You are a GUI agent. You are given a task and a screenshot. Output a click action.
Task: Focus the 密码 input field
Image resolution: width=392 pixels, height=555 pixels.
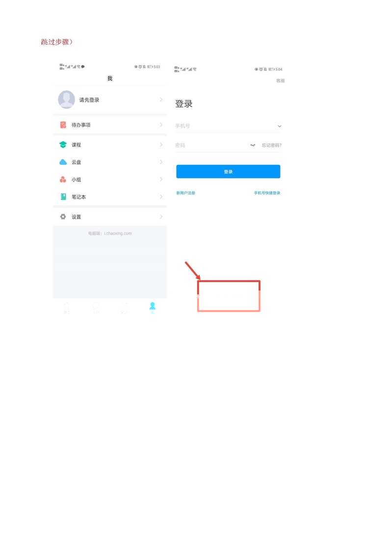pos(211,145)
